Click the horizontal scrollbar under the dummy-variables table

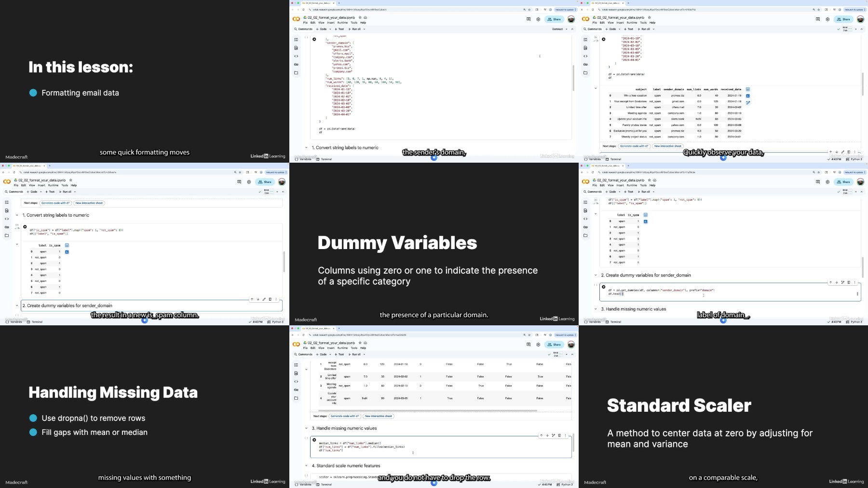point(424,411)
